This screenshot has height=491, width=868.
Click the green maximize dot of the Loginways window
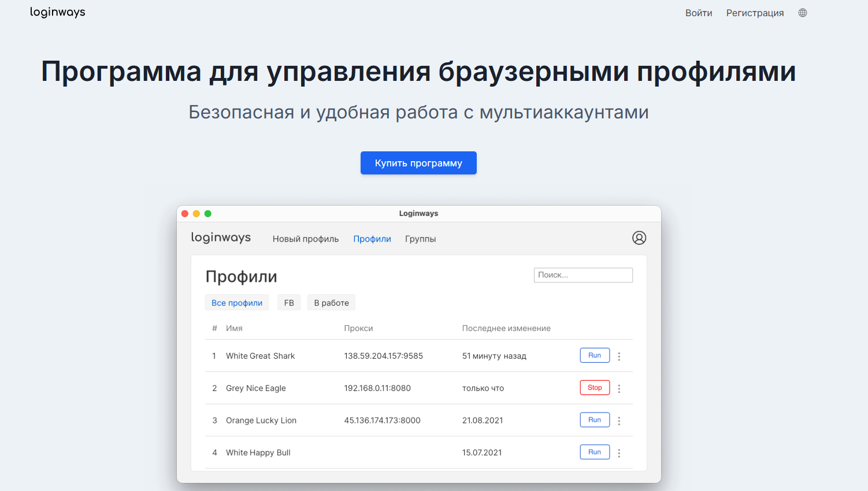click(208, 214)
